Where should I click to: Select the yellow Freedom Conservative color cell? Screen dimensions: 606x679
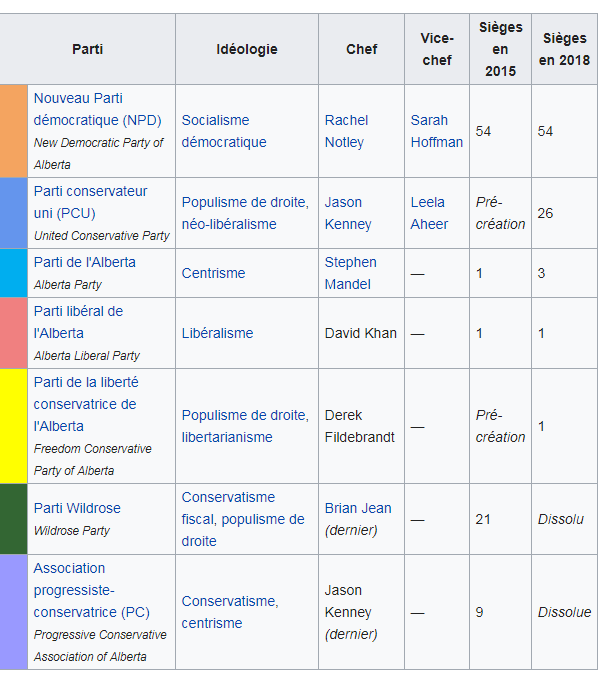pos(13,426)
